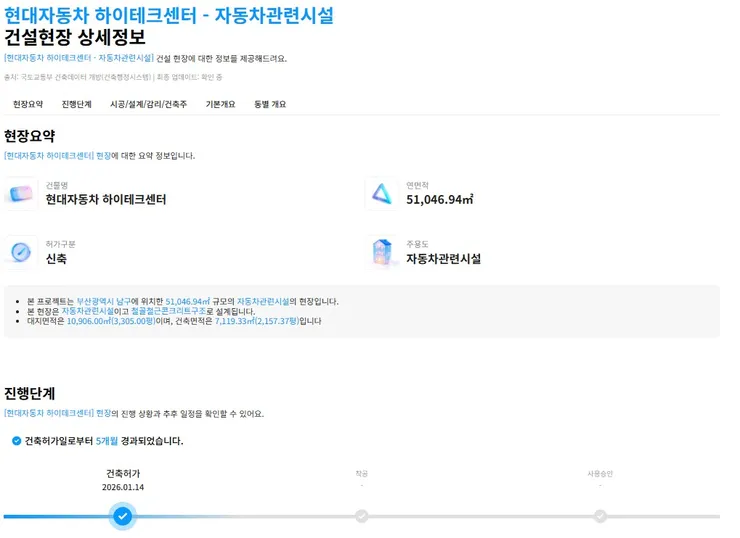The height and width of the screenshot is (538, 740).
Task: Click the permit type value 신축
Action: 56,259
